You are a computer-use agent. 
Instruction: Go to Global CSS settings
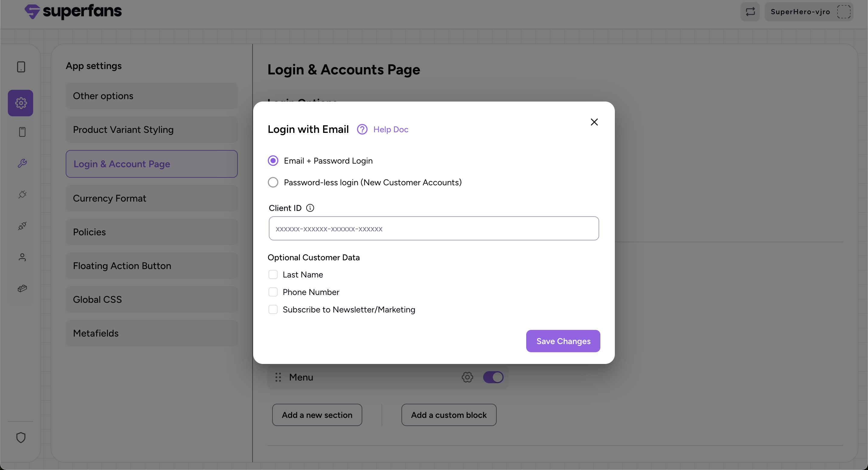(x=152, y=299)
